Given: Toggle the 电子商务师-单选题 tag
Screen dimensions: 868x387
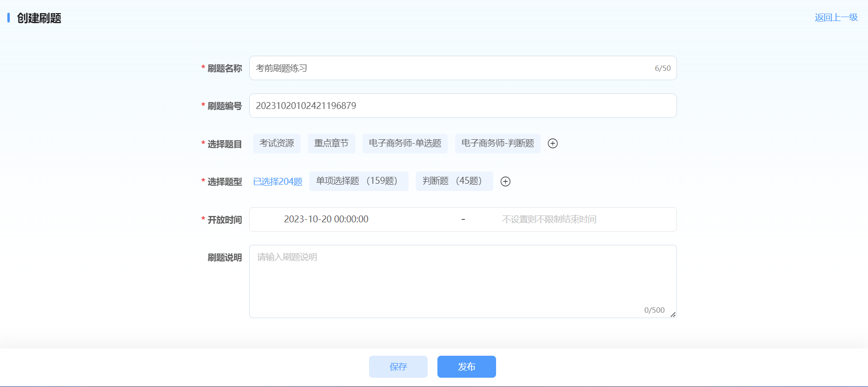Looking at the screenshot, I should [x=405, y=143].
